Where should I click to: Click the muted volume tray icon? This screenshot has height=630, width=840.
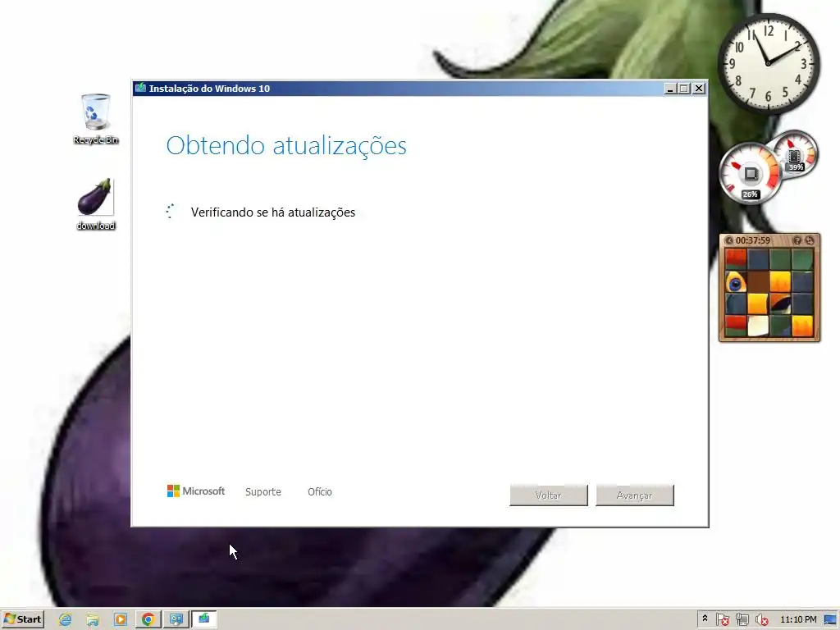(762, 620)
